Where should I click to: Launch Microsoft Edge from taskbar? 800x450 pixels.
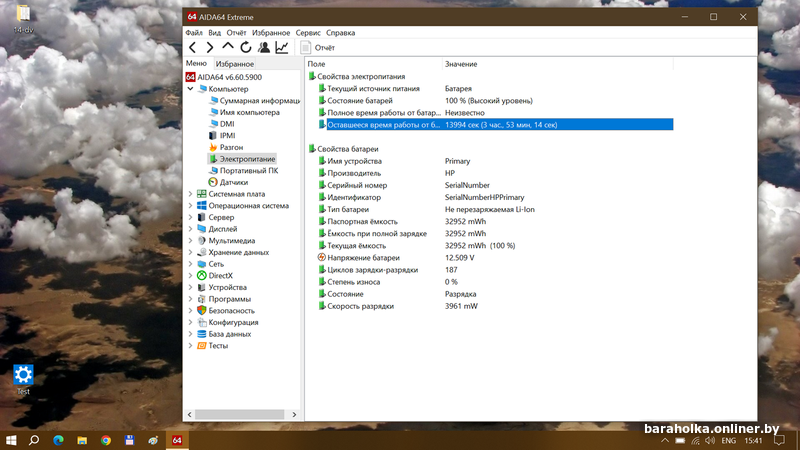[58, 440]
